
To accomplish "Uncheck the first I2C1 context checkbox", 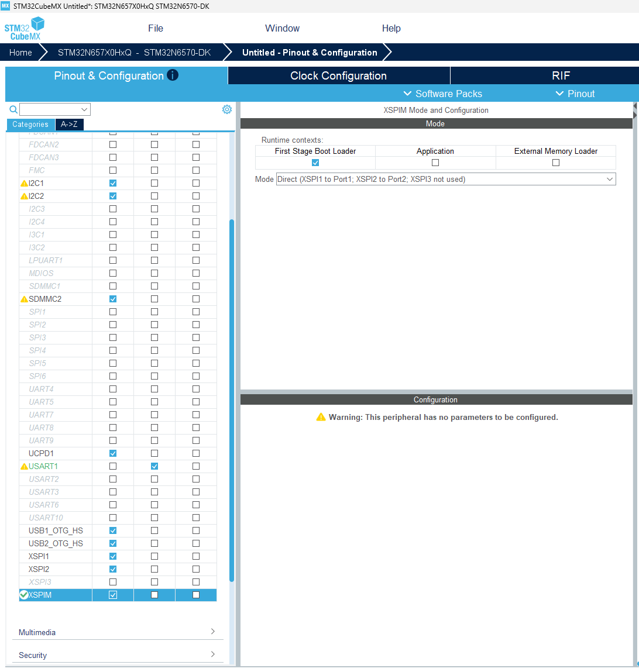I will coord(113,183).
